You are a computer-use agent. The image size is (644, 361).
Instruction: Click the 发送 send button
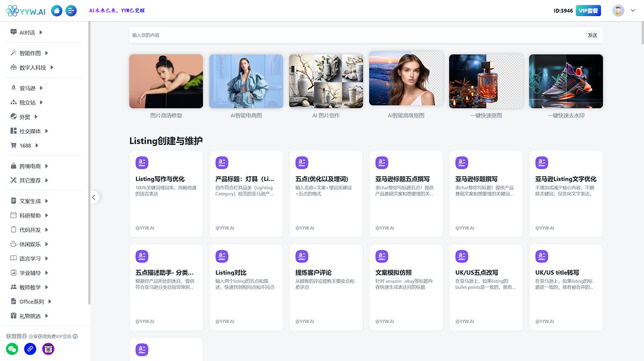tap(592, 35)
